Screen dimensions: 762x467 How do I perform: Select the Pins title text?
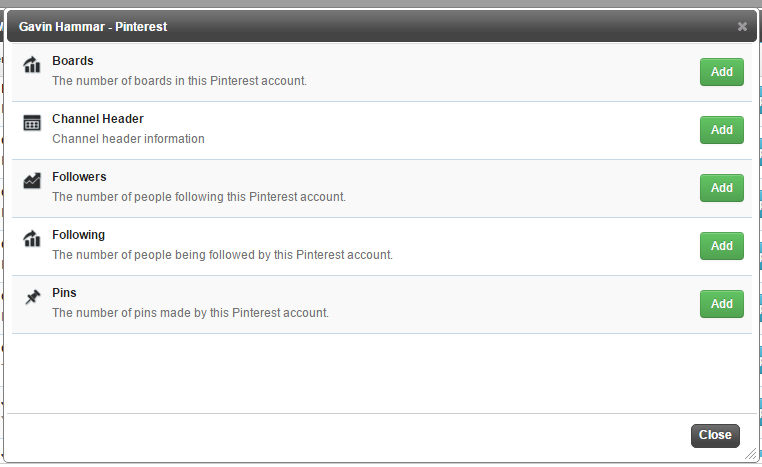pyautogui.click(x=64, y=293)
